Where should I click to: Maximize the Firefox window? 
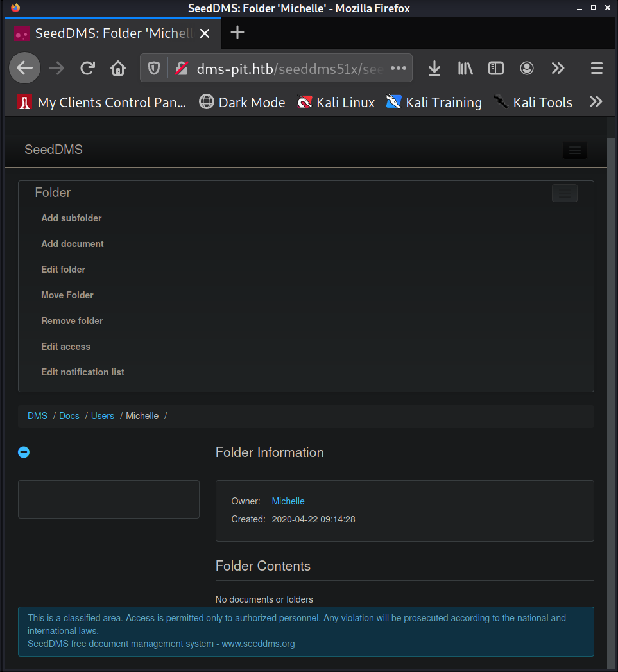594,8
